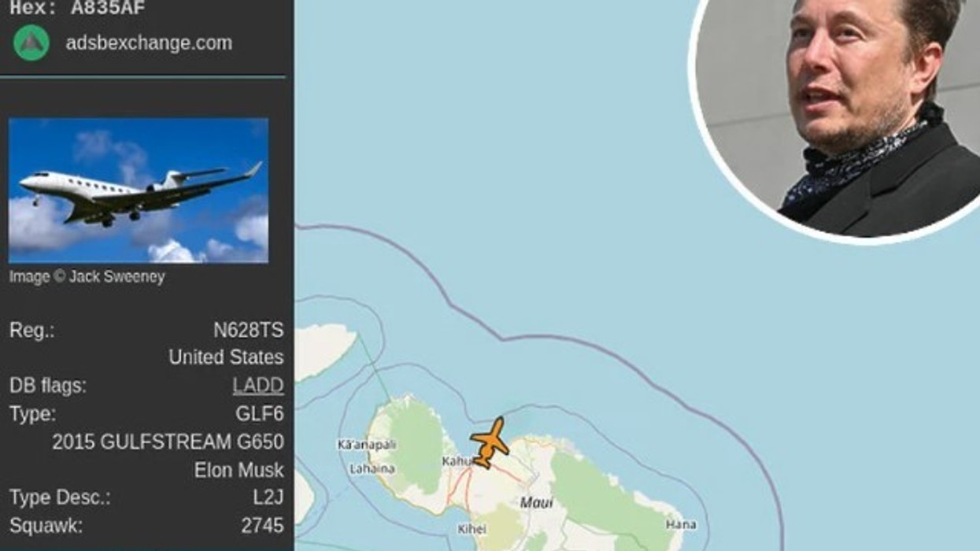The width and height of the screenshot is (980, 551).
Task: Click the squawk code 2745 value
Action: point(263,526)
